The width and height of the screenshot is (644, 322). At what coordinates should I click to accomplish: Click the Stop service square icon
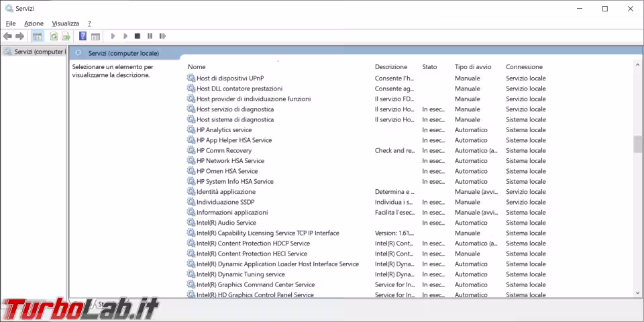[137, 36]
